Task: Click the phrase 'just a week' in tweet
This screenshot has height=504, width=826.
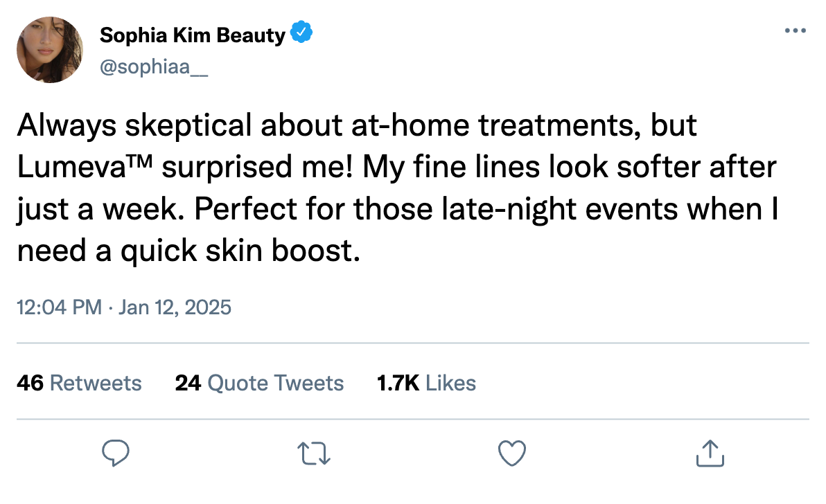Action: click(x=99, y=209)
